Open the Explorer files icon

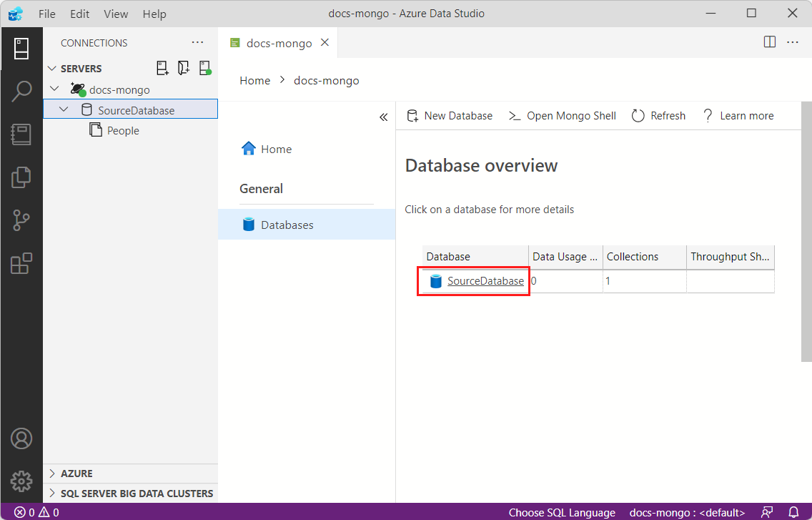21,177
